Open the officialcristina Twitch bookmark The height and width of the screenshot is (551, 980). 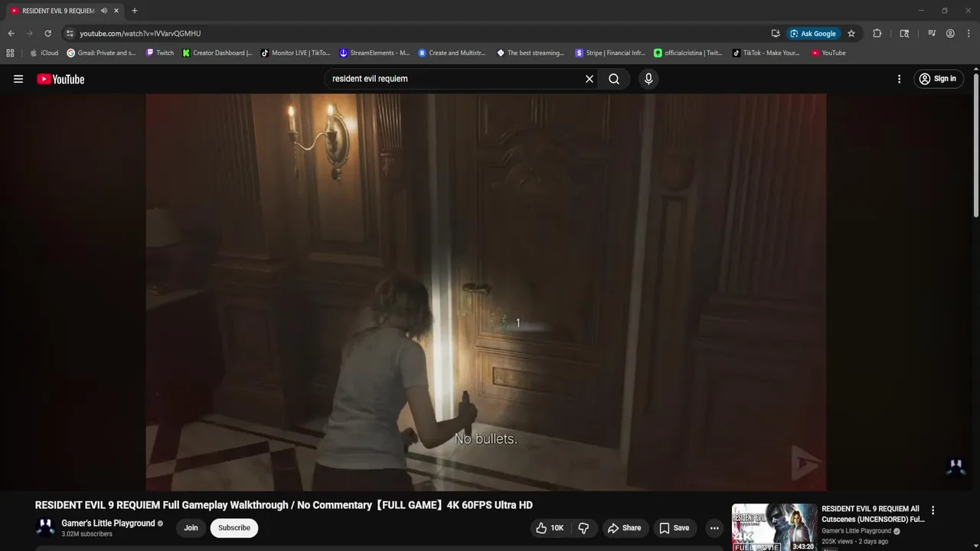pos(688,53)
